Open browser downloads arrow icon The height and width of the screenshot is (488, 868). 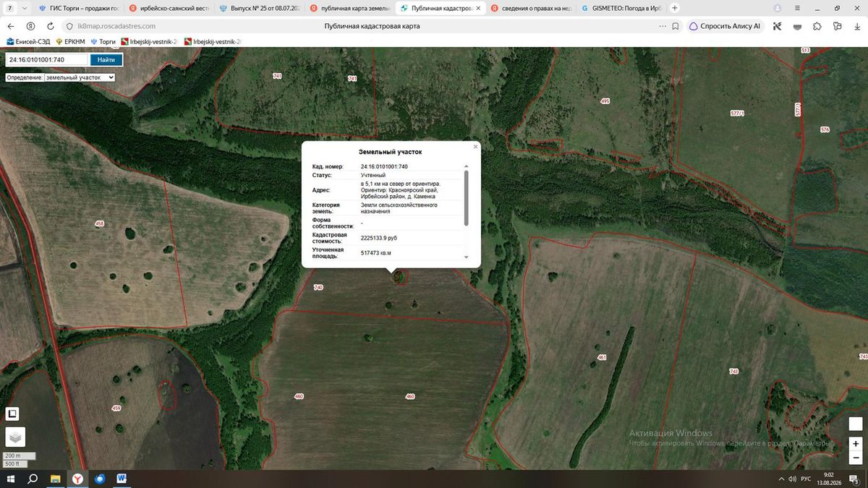[857, 26]
